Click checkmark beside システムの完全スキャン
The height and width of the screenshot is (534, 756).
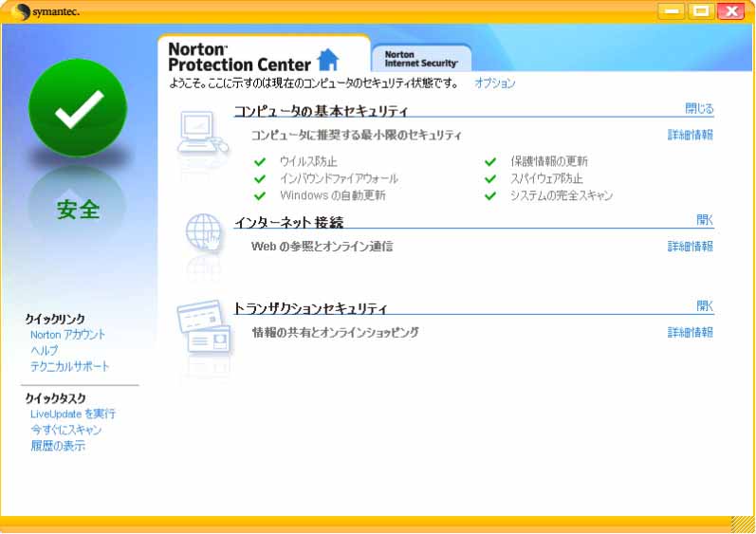pos(490,195)
